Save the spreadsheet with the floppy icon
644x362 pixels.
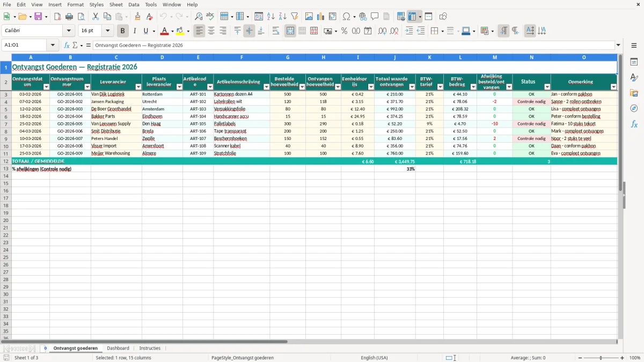point(38,17)
